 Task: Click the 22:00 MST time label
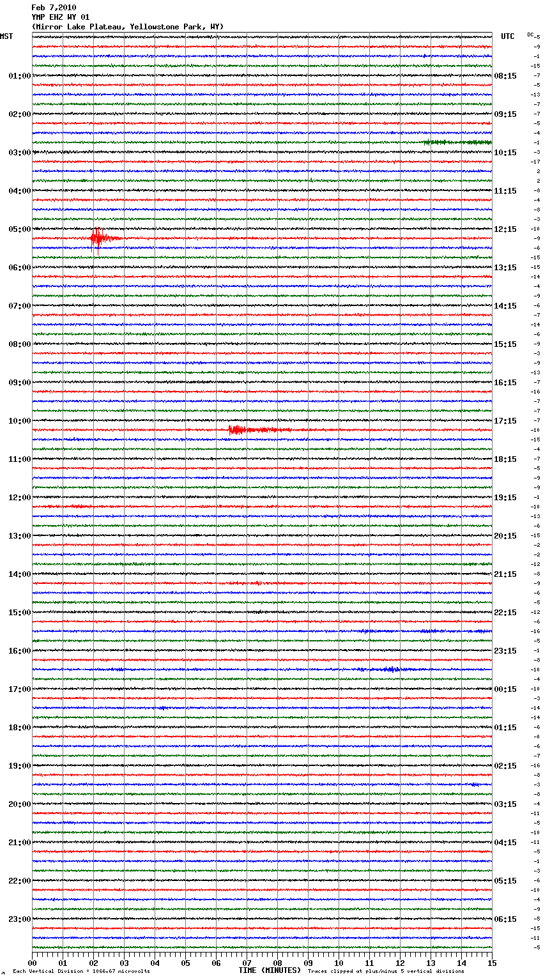coord(20,881)
